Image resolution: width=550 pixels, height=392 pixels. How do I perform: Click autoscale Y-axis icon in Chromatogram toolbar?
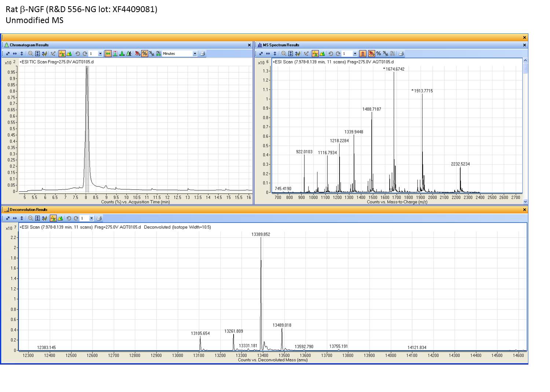tap(22, 54)
